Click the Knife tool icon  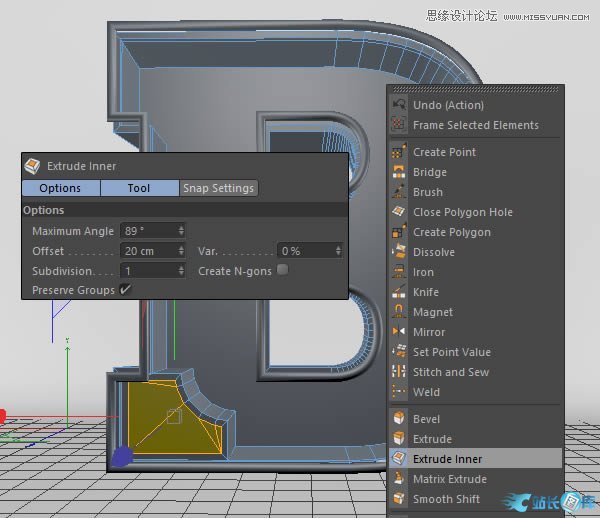tap(399, 292)
